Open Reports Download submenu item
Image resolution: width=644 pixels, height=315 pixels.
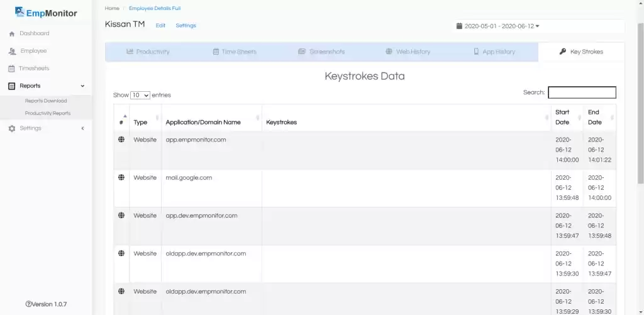45,101
